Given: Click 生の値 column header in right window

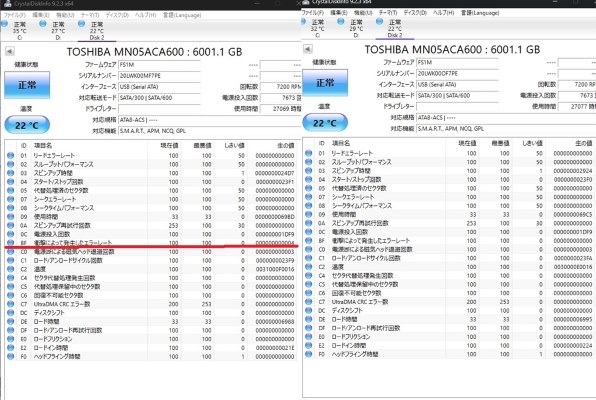Looking at the screenshot, I should [x=584, y=143].
